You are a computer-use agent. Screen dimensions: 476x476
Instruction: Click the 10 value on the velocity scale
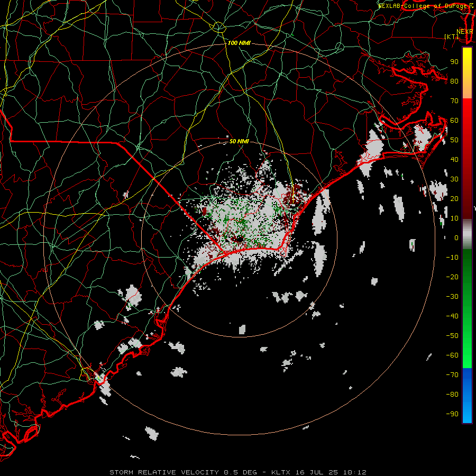tap(454, 218)
